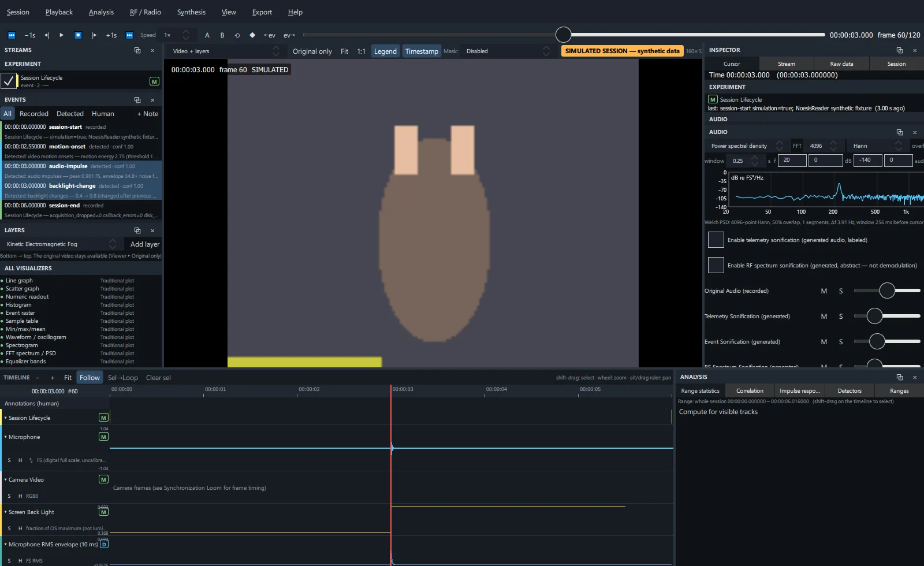Jump to session start with skip-back icon
The image size is (924, 566).
tap(12, 35)
